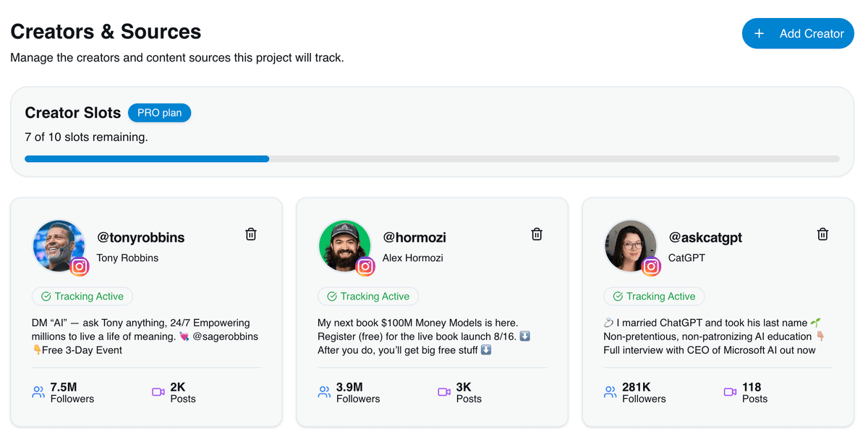The height and width of the screenshot is (445, 868).
Task: Click the name CatGPT
Action: (686, 258)
